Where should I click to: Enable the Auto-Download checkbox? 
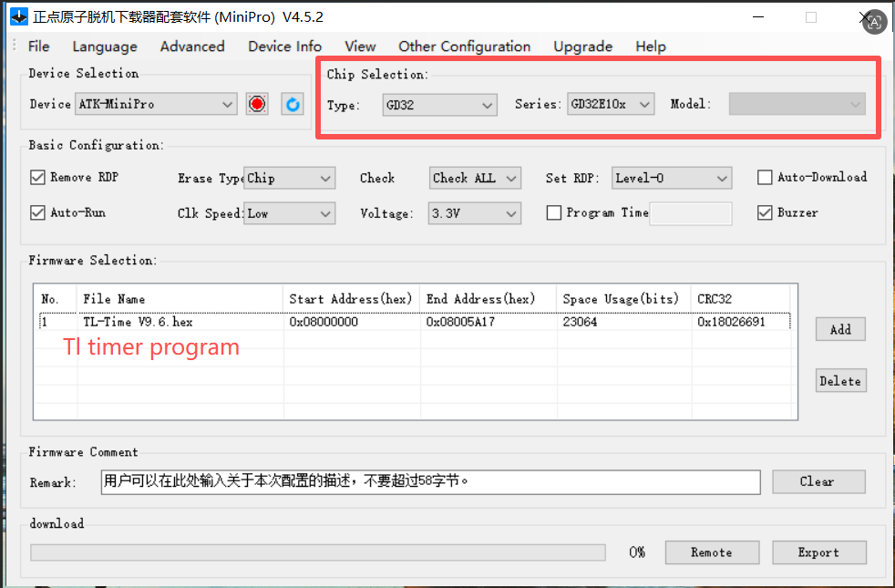[x=765, y=178]
